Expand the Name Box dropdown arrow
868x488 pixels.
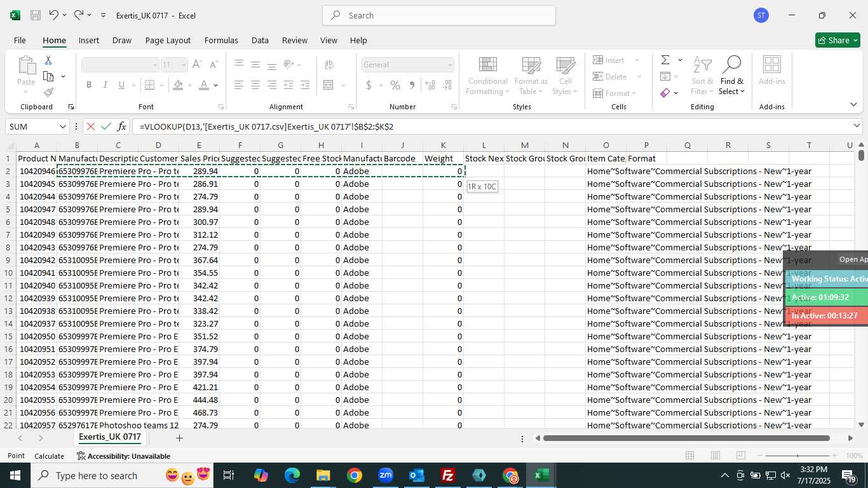tap(62, 126)
